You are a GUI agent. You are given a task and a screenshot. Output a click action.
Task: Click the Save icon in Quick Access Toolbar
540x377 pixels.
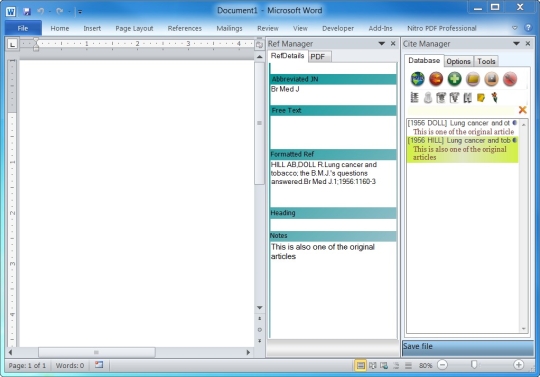[x=27, y=11]
